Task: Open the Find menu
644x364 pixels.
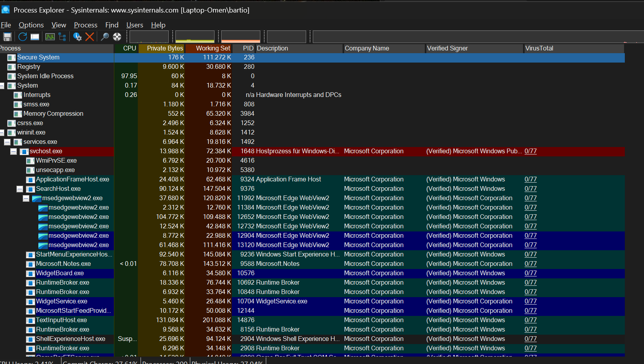Action: [112, 25]
